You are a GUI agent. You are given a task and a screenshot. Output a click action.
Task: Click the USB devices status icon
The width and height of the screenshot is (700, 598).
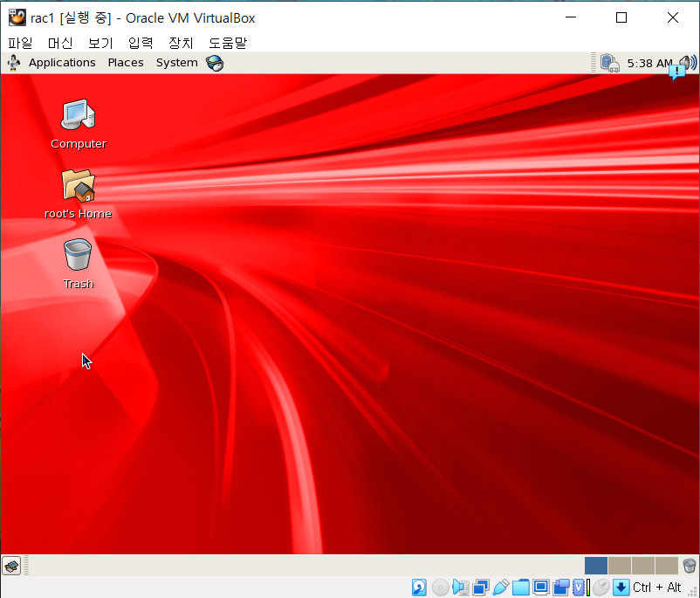tap(500, 588)
